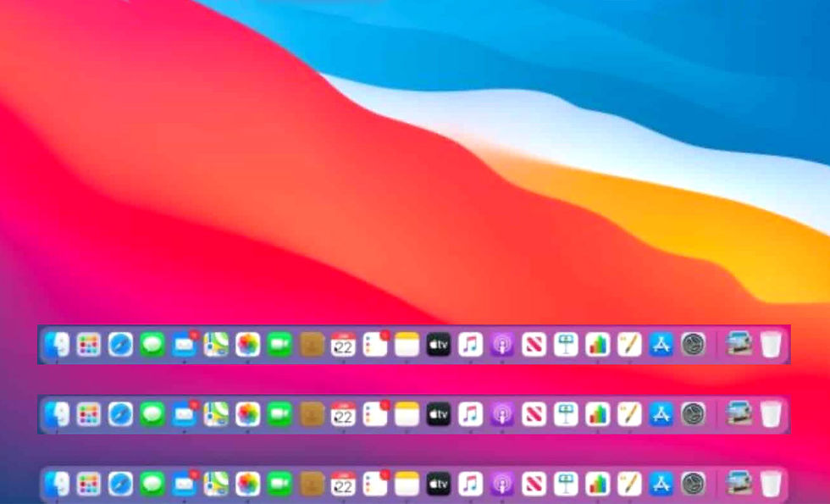Open News in the top dock
This screenshot has width=830, height=504.
[x=534, y=345]
